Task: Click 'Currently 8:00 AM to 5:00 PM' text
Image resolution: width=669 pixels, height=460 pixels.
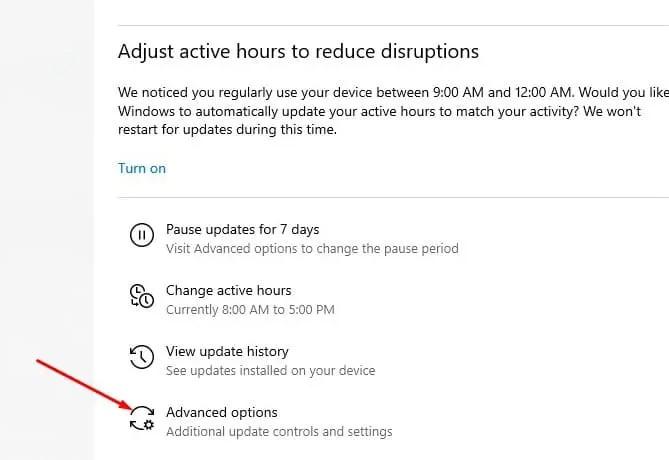Action: [x=250, y=310]
